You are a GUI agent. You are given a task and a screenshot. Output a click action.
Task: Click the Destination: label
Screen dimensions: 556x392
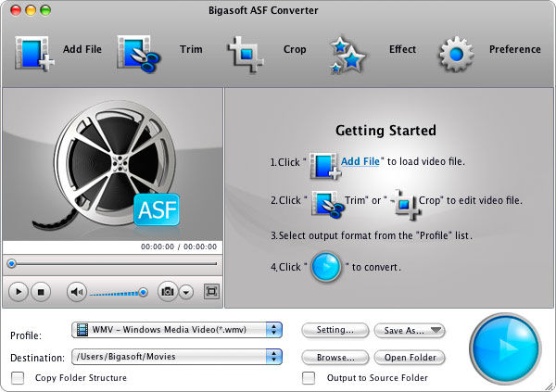pos(38,358)
